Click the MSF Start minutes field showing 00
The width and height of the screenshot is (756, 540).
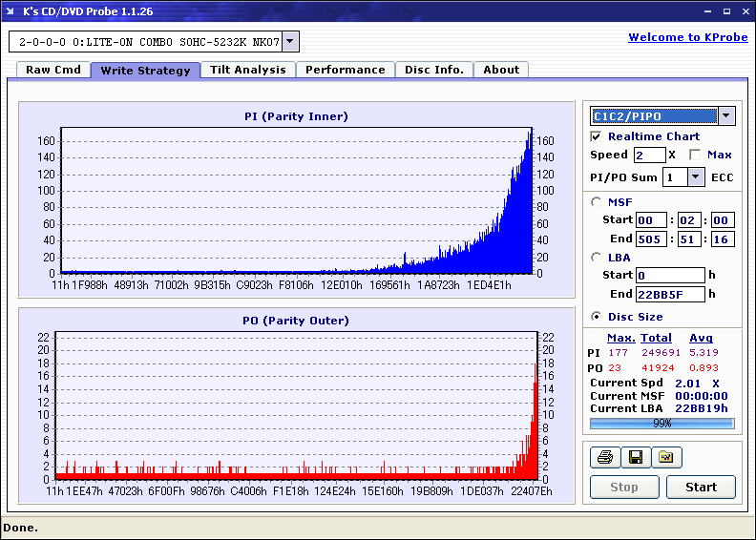pos(651,220)
